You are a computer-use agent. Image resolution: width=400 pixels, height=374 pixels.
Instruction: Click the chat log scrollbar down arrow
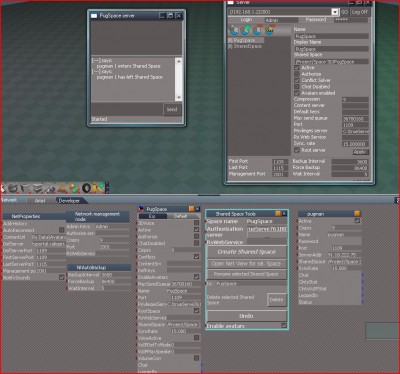[179, 97]
